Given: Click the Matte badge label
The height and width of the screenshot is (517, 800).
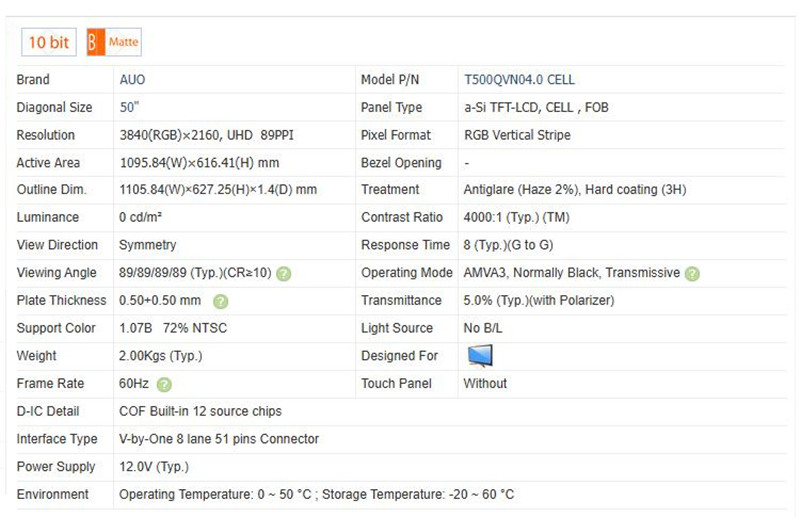Looking at the screenshot, I should [x=124, y=42].
